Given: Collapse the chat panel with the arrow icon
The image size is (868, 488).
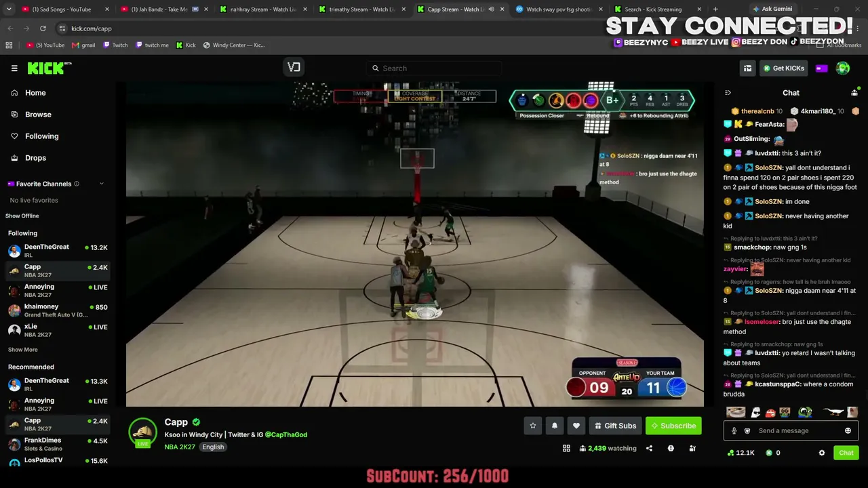Looking at the screenshot, I should 728,93.
